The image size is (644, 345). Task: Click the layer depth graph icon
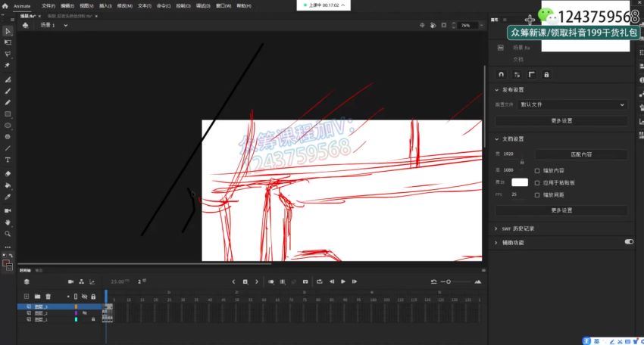click(92, 281)
